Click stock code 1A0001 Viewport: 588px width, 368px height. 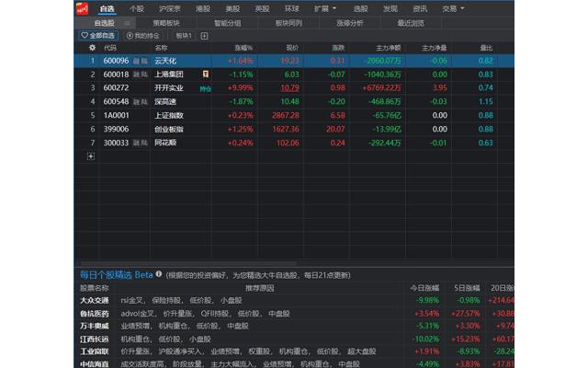[x=117, y=116]
